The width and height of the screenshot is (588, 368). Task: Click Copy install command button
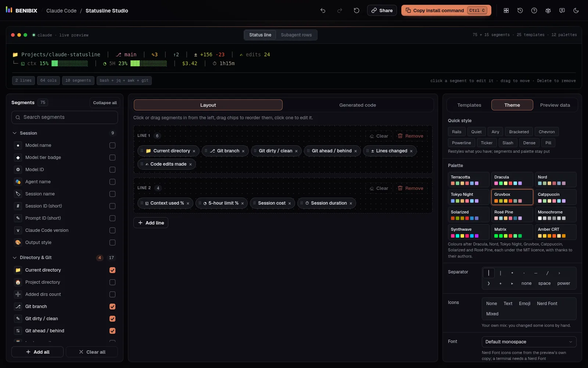pyautogui.click(x=447, y=10)
